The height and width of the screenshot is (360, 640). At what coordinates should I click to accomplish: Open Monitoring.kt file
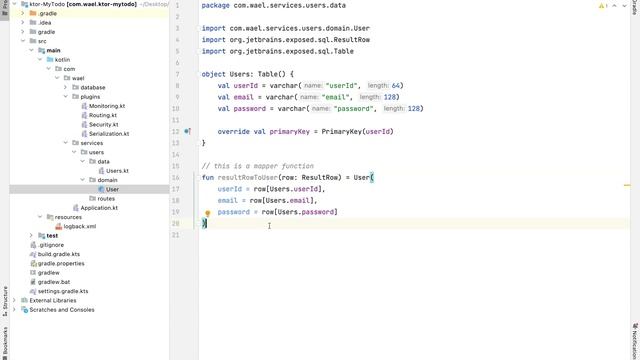(107, 106)
